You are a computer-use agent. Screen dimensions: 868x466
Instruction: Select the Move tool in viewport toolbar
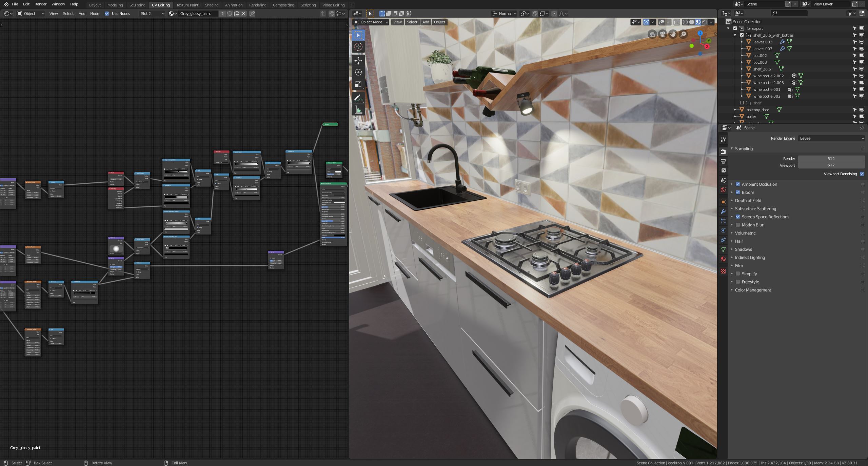click(358, 61)
